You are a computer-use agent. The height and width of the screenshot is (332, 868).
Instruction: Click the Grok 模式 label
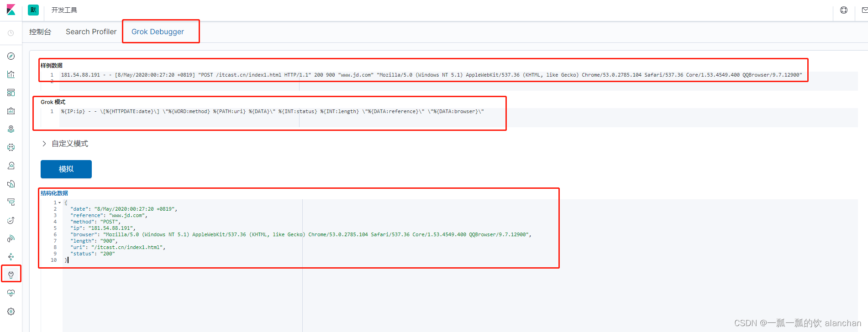point(53,102)
